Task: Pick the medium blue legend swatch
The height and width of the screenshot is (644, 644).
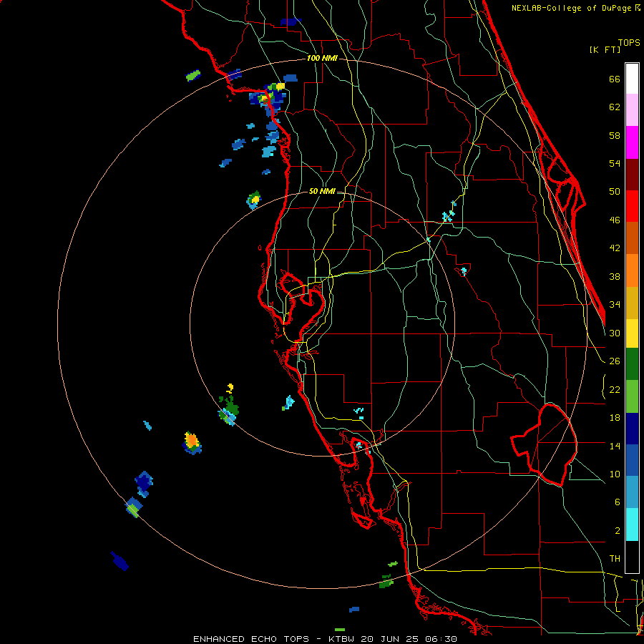Action: 632,460
